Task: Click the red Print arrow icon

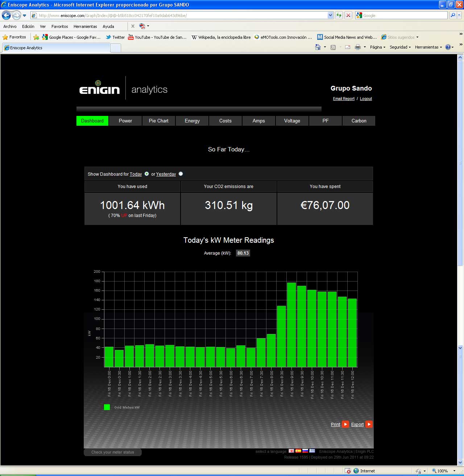Action: pyautogui.click(x=345, y=424)
